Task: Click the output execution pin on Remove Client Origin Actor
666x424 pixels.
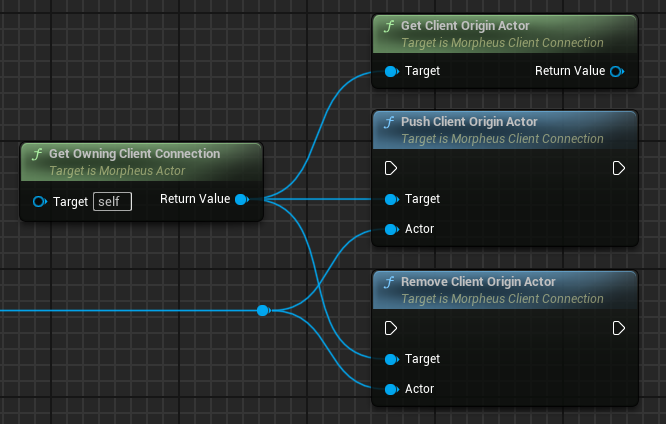Action: 619,327
